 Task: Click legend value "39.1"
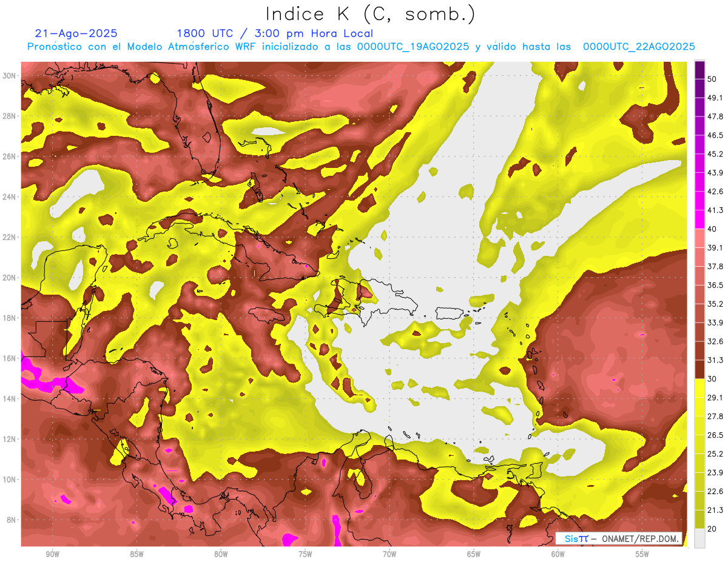point(715,247)
